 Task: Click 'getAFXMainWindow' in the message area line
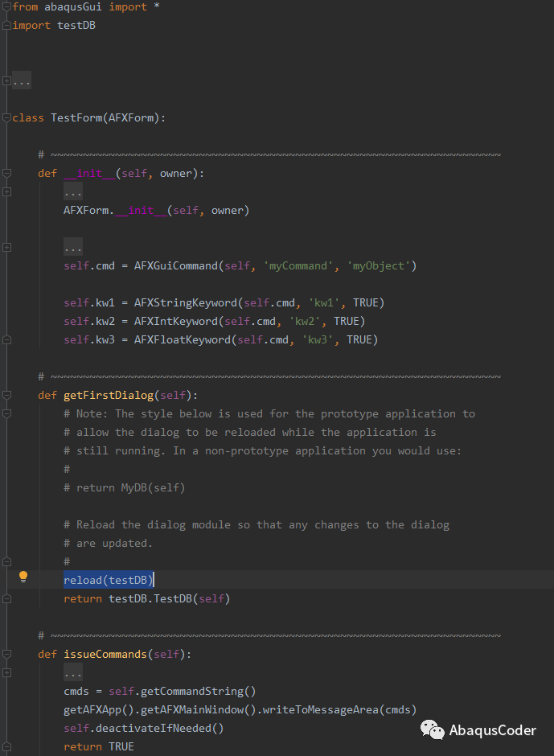tap(192, 709)
